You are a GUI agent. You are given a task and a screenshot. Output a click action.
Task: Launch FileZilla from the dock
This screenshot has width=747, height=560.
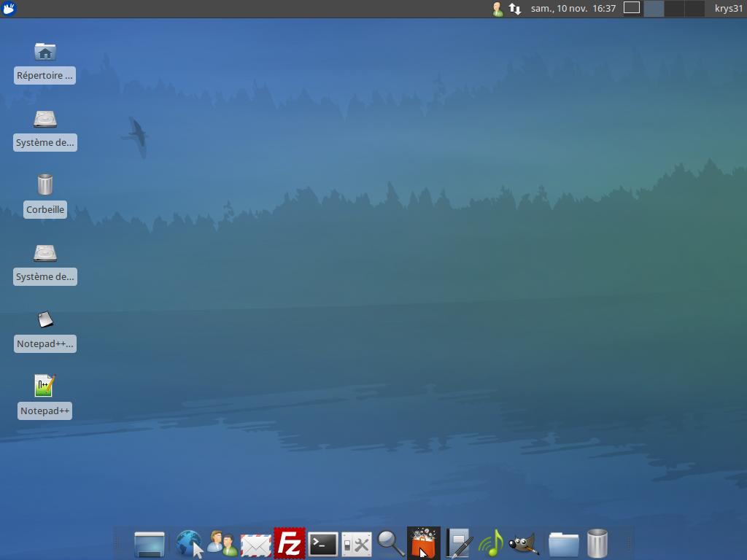pyautogui.click(x=290, y=543)
